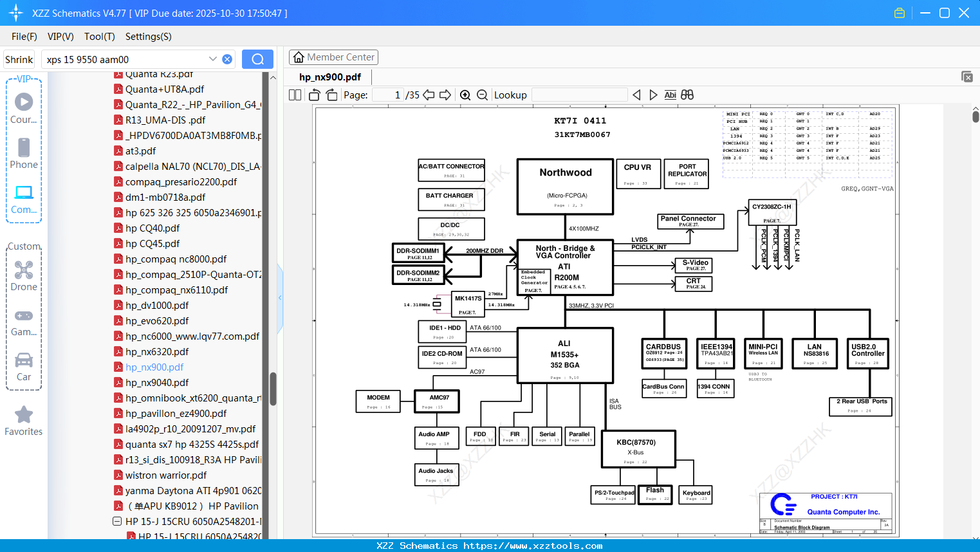
Task: Select the Phone sidebar category
Action: (x=24, y=153)
